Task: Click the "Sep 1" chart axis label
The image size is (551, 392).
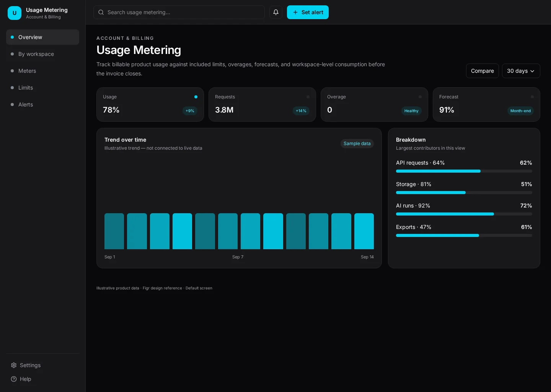Action: pos(110,257)
